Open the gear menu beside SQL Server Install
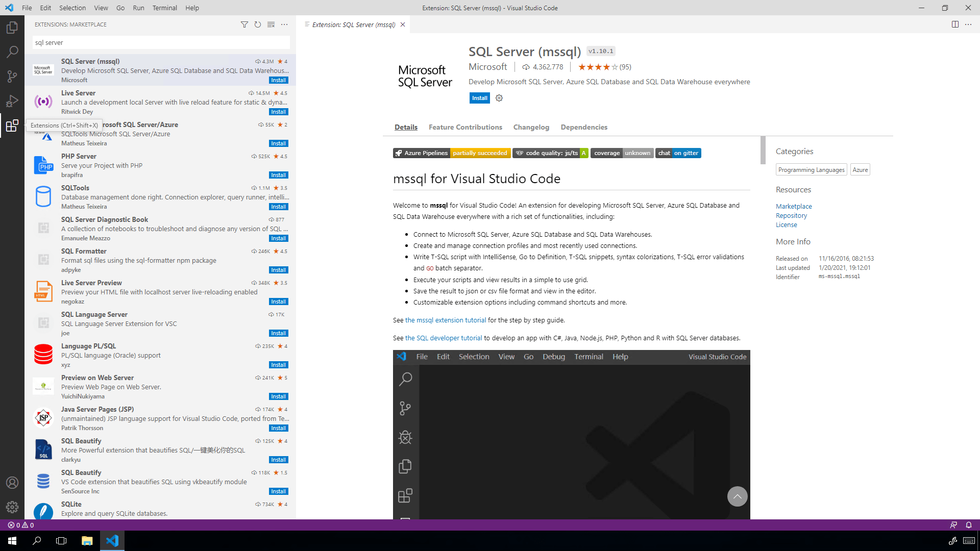 click(x=499, y=98)
